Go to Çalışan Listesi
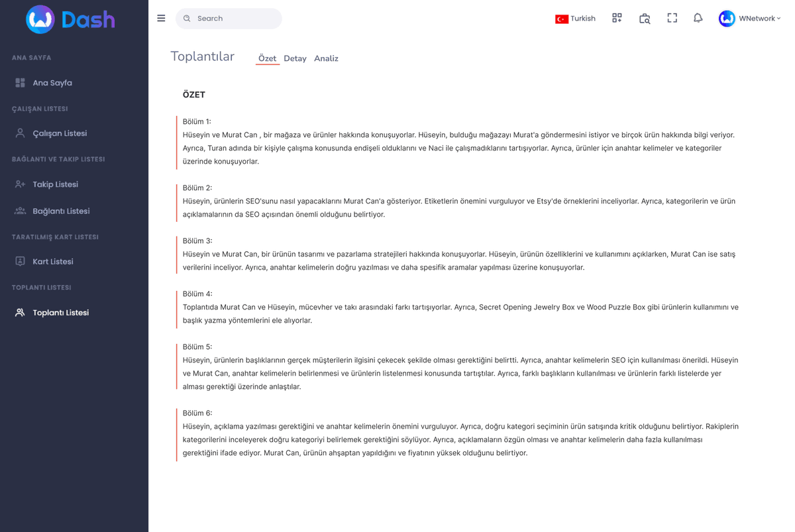The image size is (795, 532). click(60, 133)
